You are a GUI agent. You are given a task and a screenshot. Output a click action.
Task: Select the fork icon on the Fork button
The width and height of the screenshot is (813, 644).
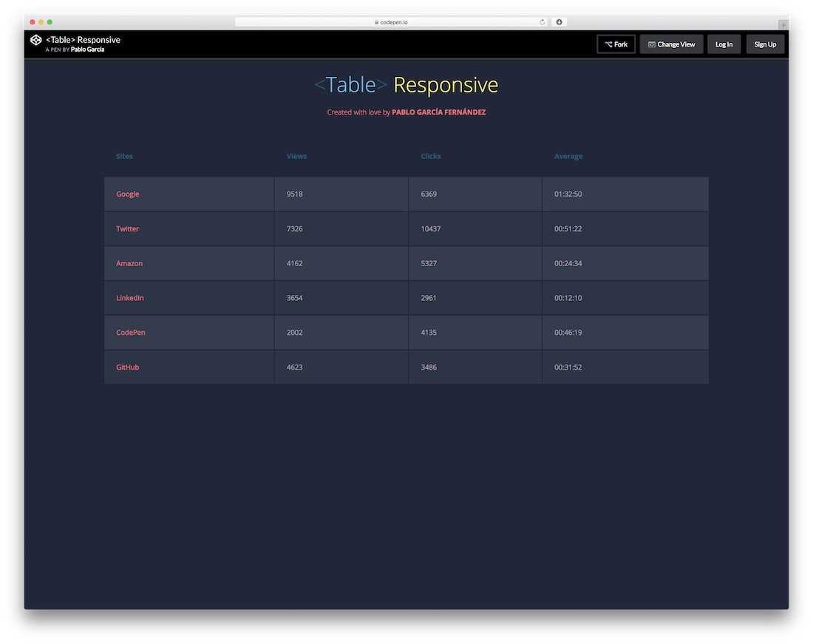tap(607, 43)
